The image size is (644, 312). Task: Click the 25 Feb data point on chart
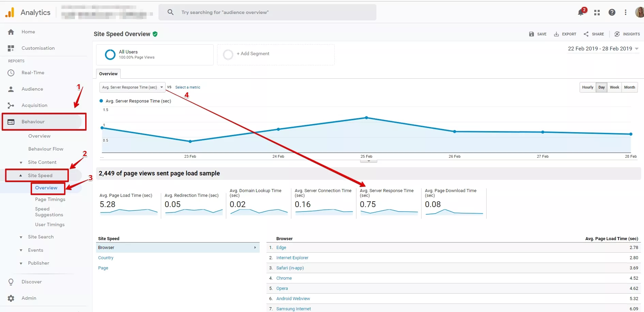click(366, 118)
